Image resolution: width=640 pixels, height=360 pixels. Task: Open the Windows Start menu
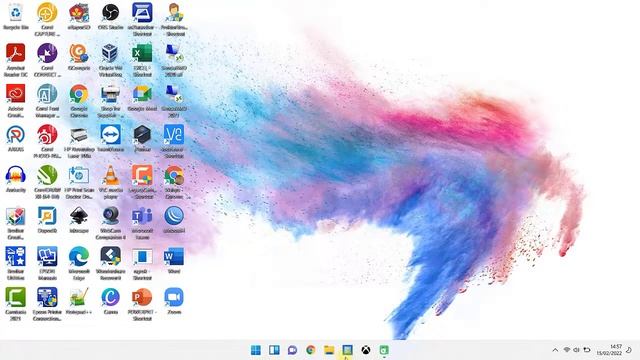[256, 350]
